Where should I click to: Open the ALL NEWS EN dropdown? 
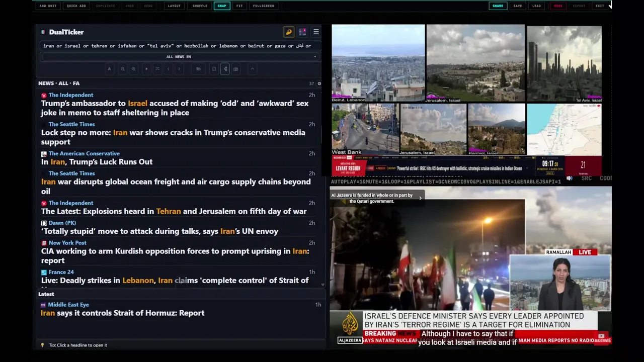point(179,57)
